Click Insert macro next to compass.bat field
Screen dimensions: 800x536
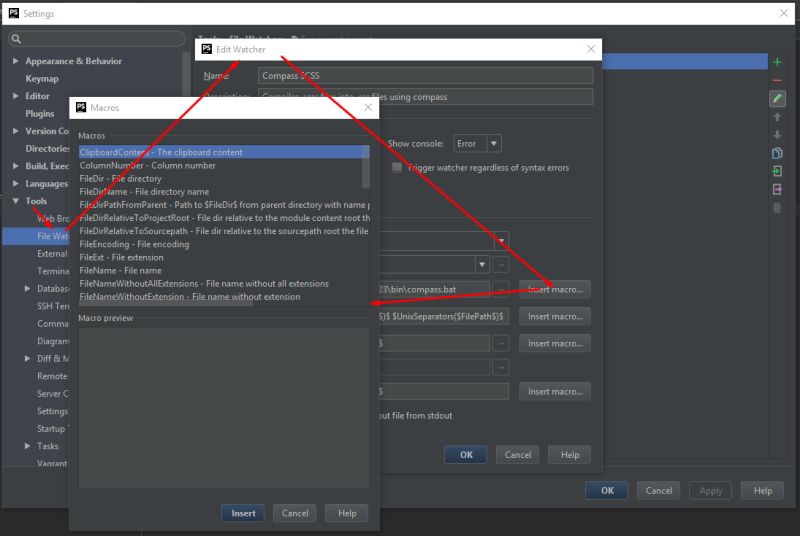pyautogui.click(x=555, y=289)
